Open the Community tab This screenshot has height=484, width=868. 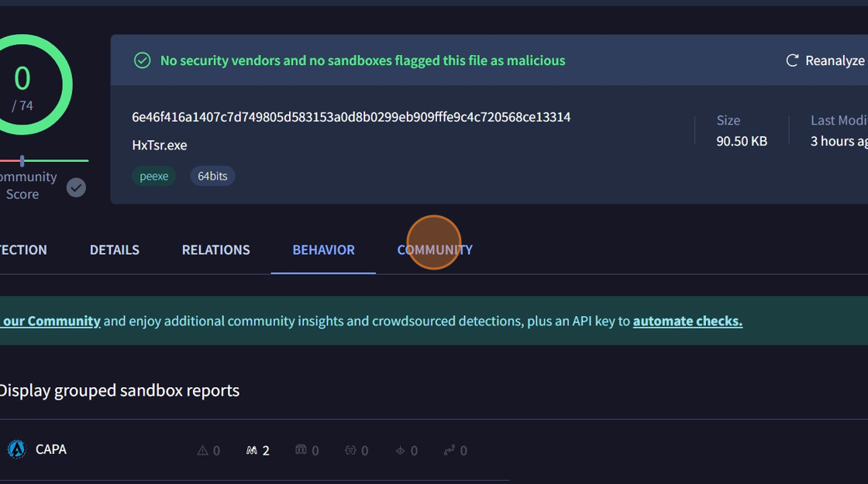tap(435, 249)
